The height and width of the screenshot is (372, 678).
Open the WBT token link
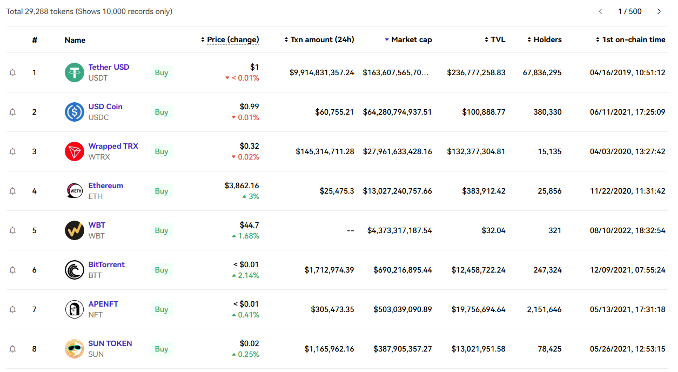97,225
